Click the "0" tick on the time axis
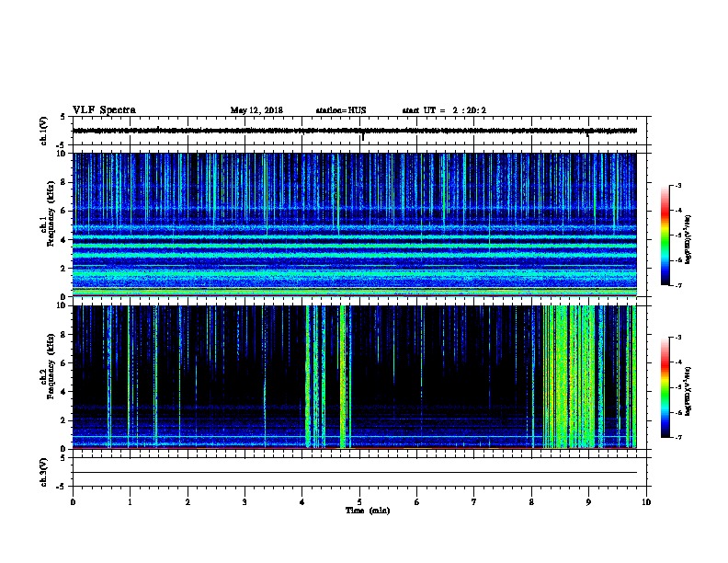 (73, 502)
